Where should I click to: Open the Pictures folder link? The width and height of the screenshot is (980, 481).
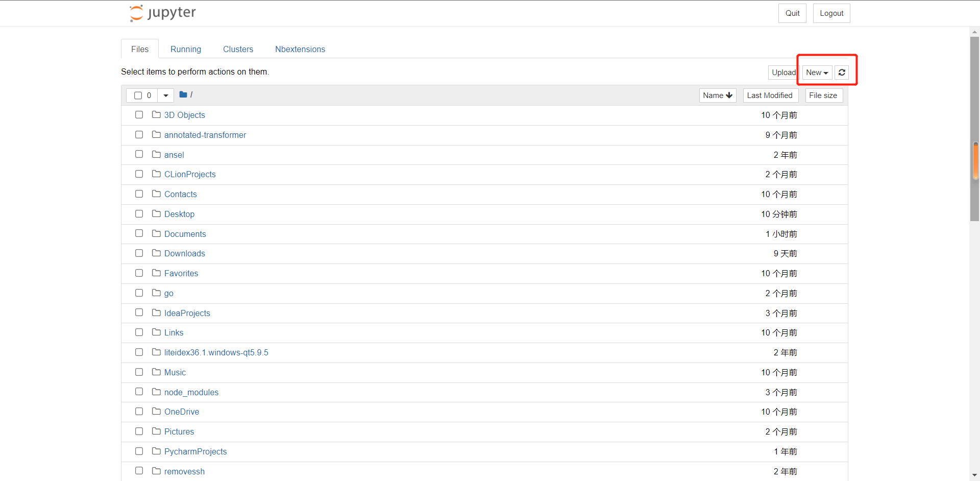179,431
